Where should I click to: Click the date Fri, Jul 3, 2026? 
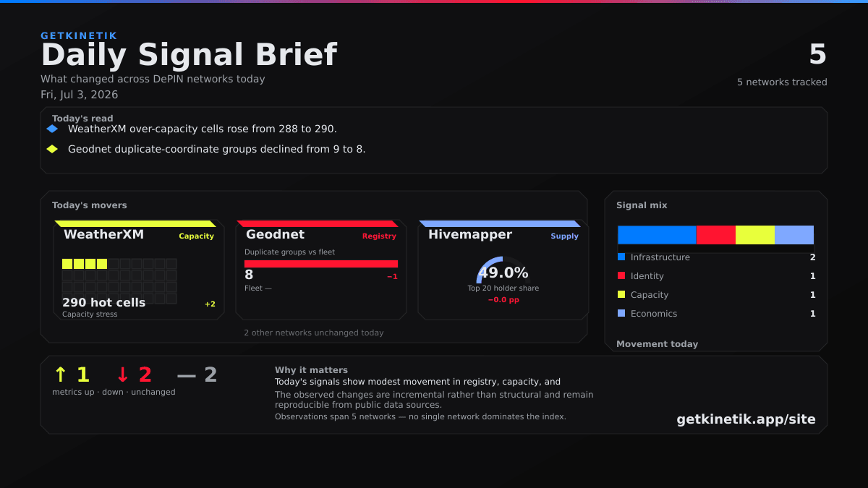coord(80,95)
